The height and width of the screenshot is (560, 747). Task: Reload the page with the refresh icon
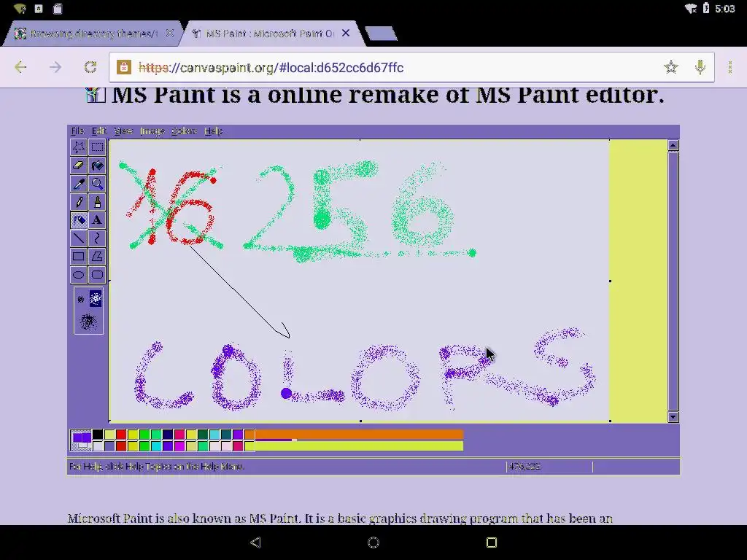pos(90,67)
